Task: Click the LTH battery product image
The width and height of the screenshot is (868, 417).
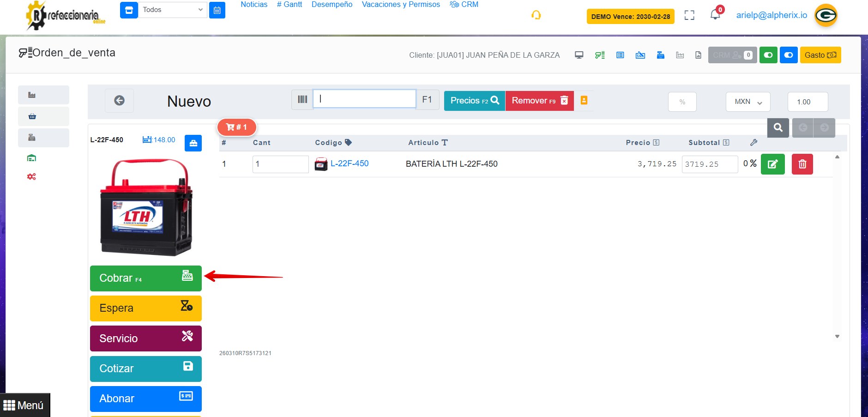Action: point(146,207)
